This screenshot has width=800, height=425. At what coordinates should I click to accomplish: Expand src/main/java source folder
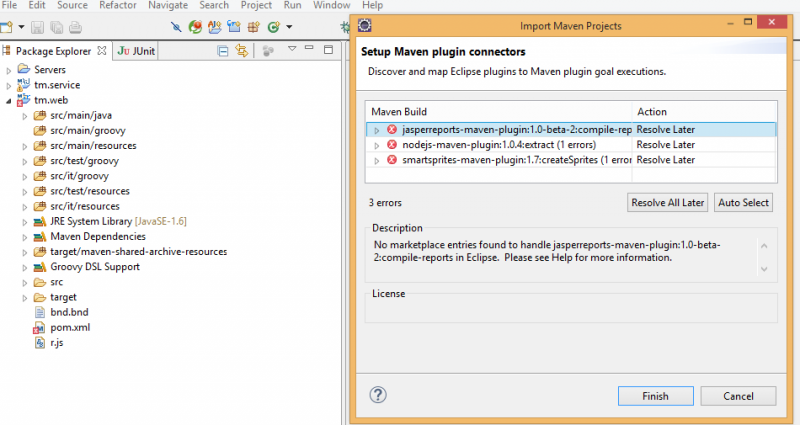click(x=24, y=116)
